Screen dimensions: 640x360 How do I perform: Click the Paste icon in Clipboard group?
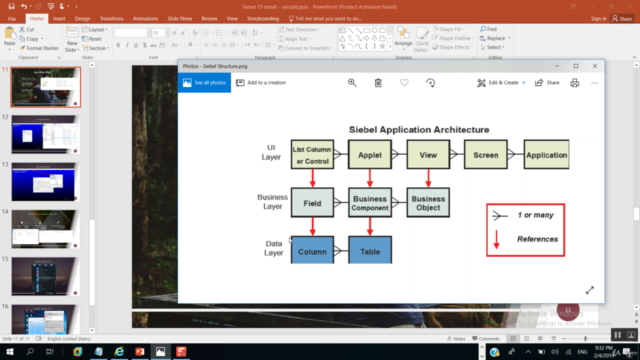tap(9, 37)
